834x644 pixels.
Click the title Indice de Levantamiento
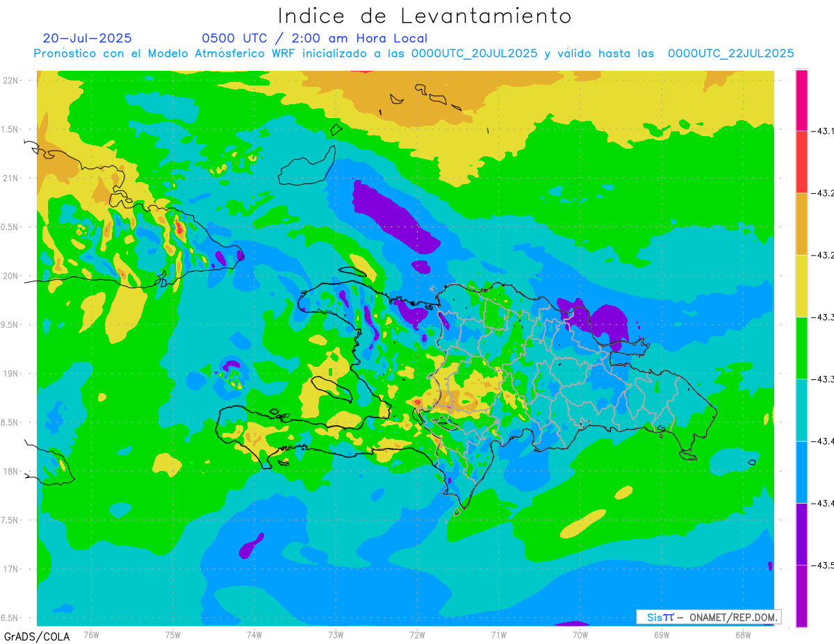425,16
